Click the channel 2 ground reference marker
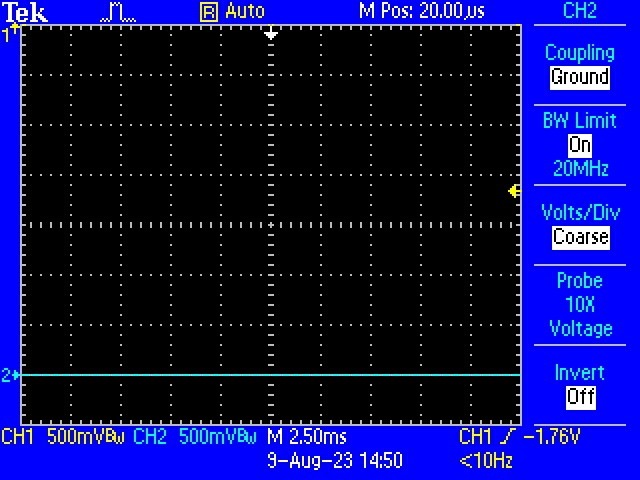The image size is (640, 480). (x=10, y=375)
